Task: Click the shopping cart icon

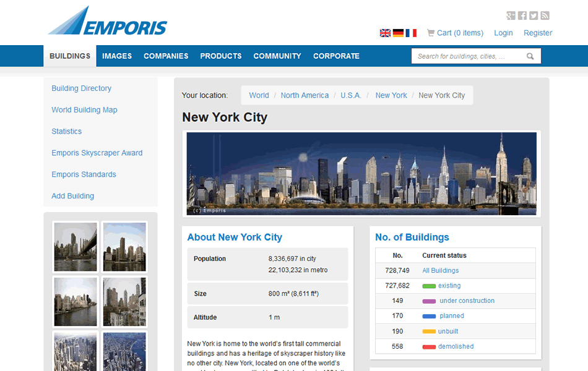Action: coord(431,33)
